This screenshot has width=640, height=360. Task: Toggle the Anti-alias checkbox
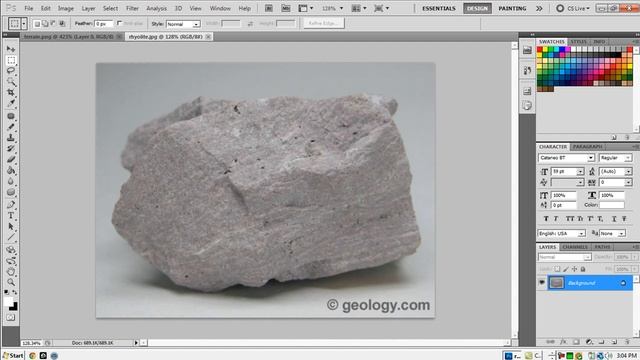(x=120, y=24)
